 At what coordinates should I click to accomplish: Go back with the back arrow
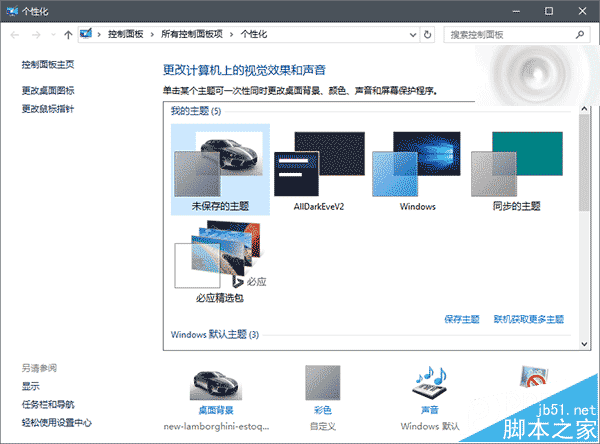15,35
